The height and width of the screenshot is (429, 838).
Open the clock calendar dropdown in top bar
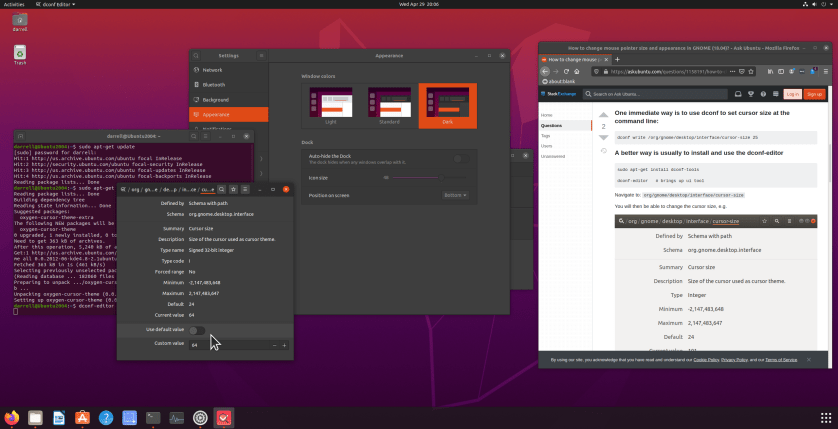[418, 4]
